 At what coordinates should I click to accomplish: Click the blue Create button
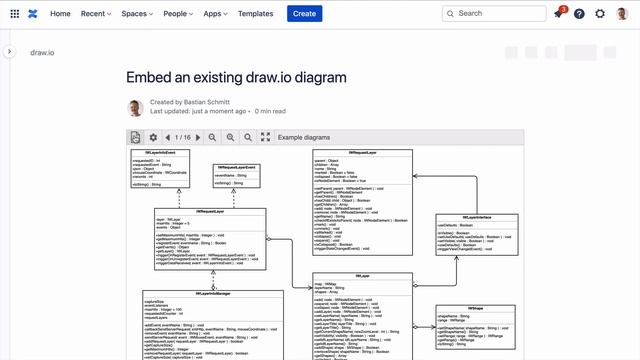pos(304,13)
